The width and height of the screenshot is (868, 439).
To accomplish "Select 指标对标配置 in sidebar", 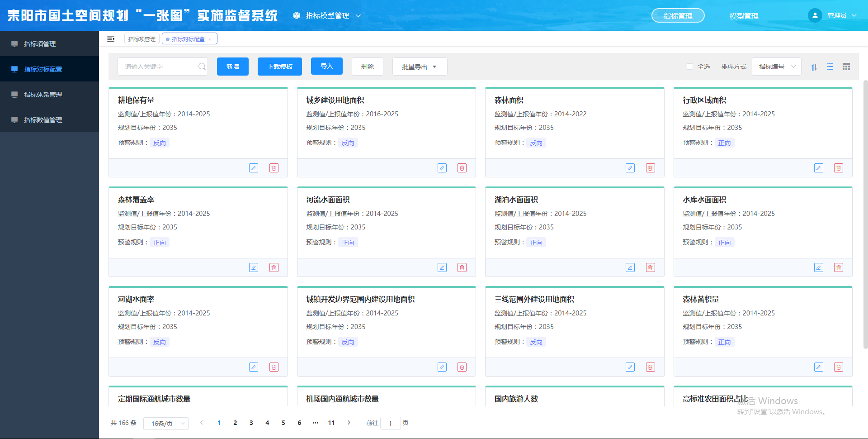I will [50, 69].
